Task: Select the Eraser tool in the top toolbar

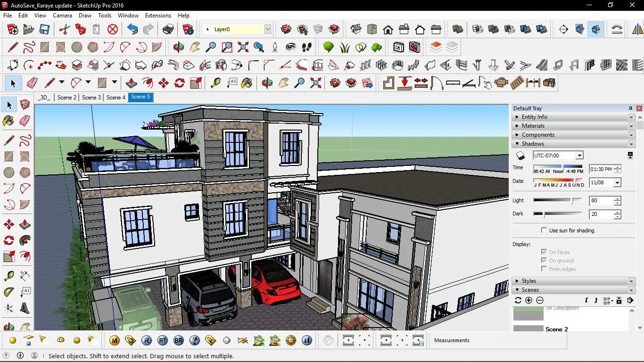Action: click(32, 83)
